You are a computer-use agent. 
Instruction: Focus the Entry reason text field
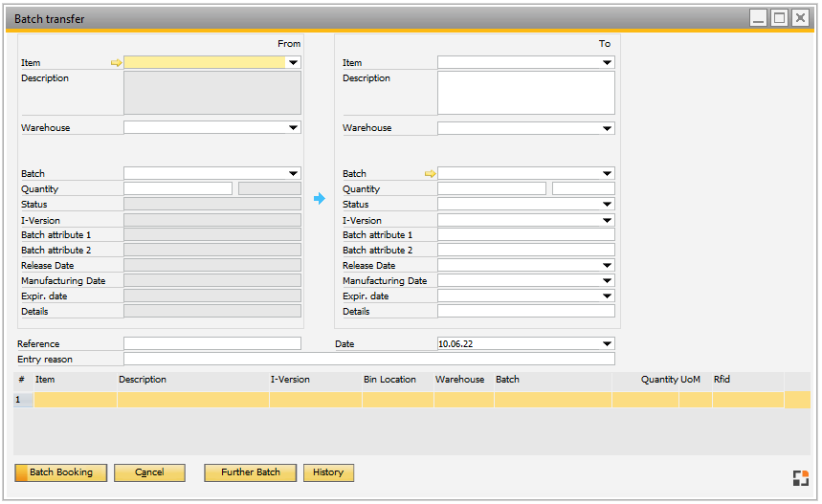pyautogui.click(x=368, y=360)
